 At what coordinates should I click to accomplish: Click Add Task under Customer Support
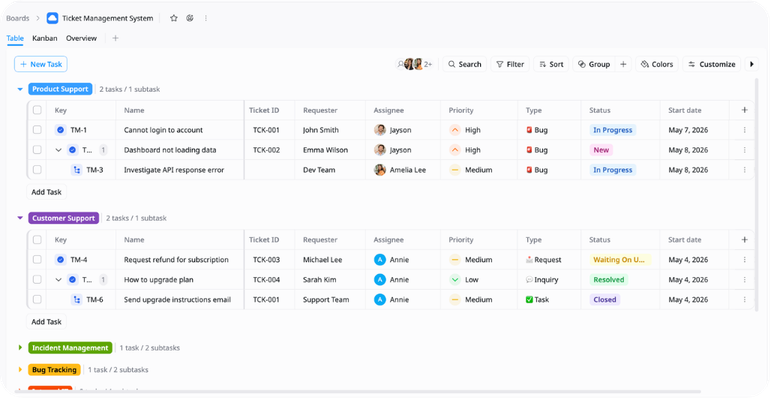46,322
